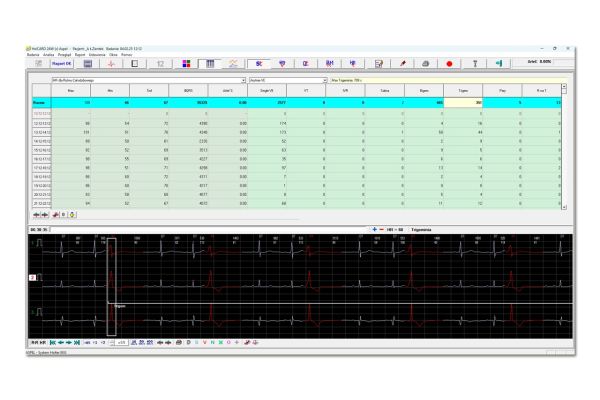Expand the second rhythm type dropdown arrow
This screenshot has width=600, height=400.
(x=325, y=80)
